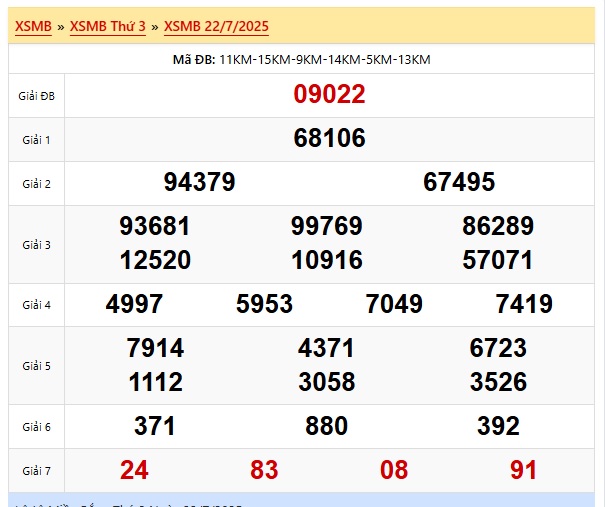This screenshot has width=605, height=507.
Task: Click the number 57071
Action: pos(498,260)
